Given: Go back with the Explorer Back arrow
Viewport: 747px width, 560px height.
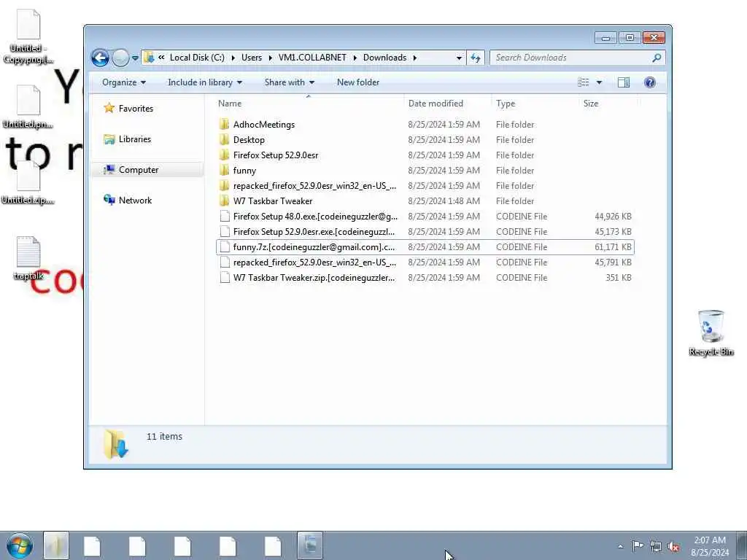Looking at the screenshot, I should point(100,58).
